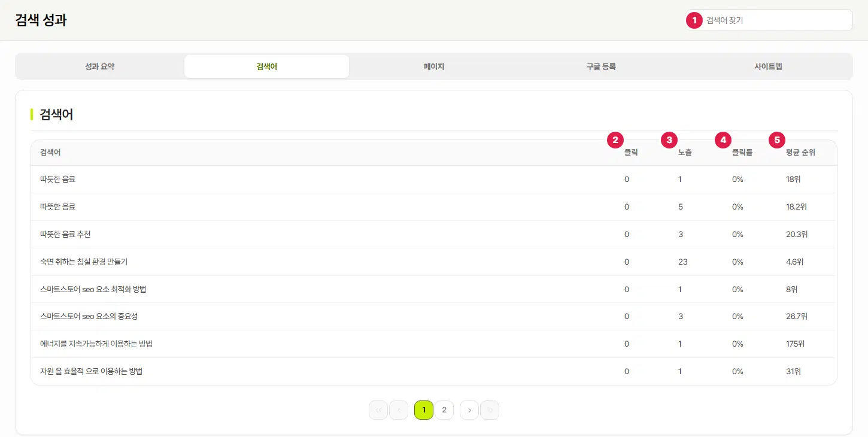Screen dimensions: 868x437
Task: Select the 검색어 tab
Action: (x=266, y=66)
